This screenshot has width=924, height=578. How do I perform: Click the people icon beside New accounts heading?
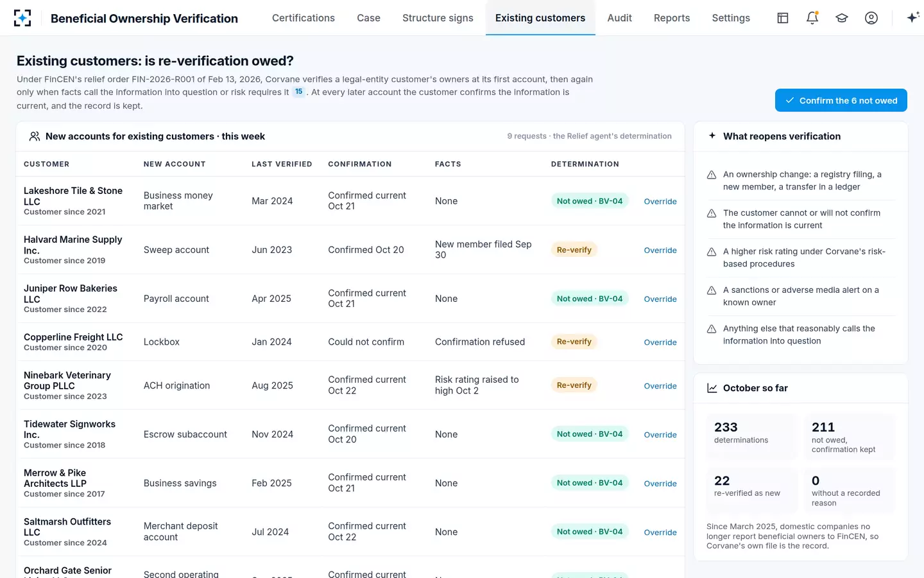(35, 136)
